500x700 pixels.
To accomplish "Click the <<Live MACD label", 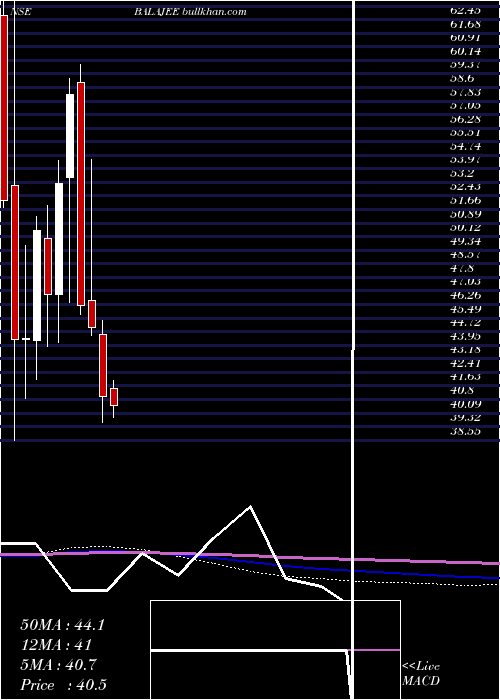I will click(x=421, y=674).
